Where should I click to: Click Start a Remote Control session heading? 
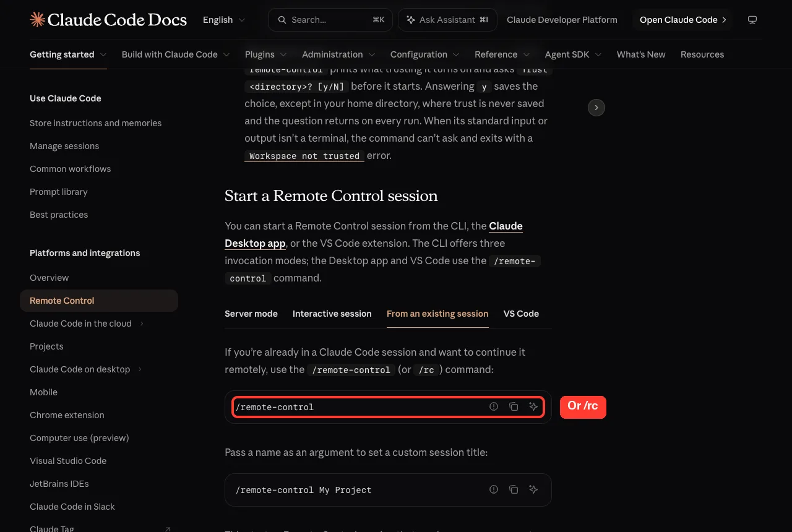coord(331,196)
